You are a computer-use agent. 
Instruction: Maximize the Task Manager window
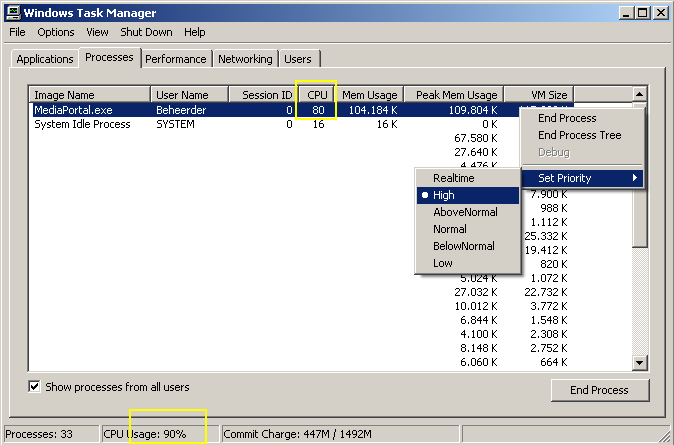click(x=643, y=13)
